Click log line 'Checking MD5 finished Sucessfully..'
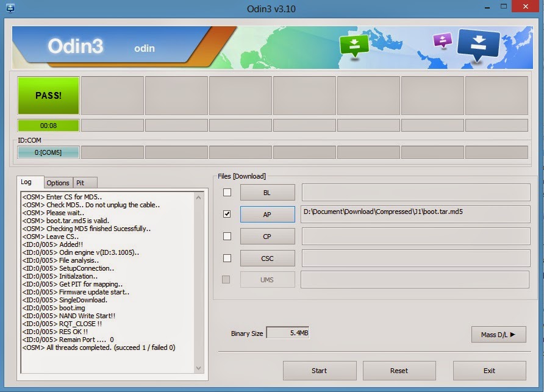This screenshot has width=544, height=392. point(87,229)
